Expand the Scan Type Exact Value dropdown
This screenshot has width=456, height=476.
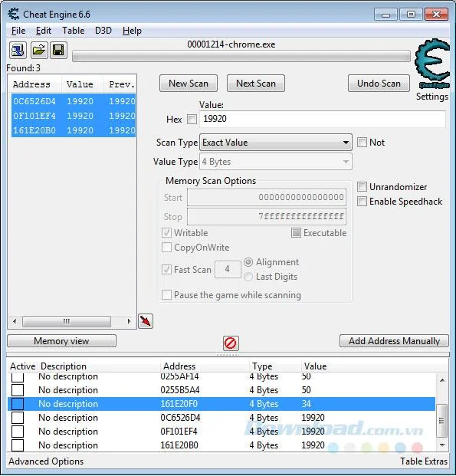(x=276, y=143)
